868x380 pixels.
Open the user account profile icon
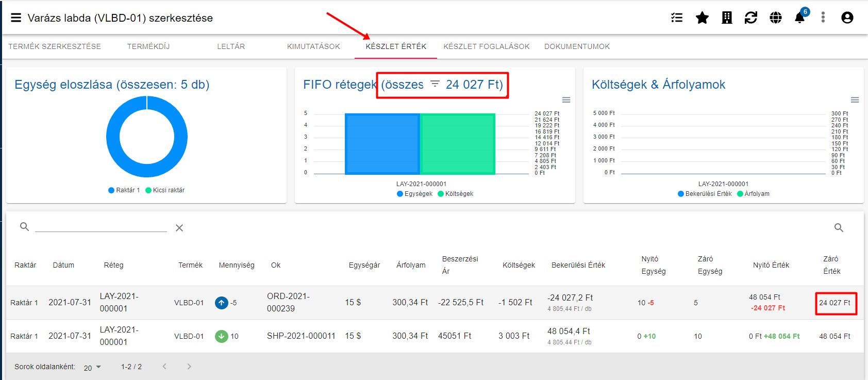[847, 18]
